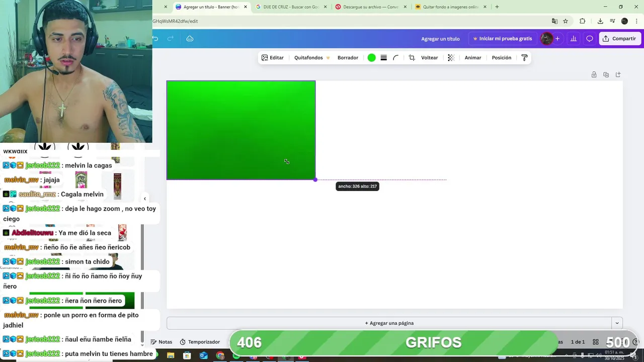Adjust corner rounding icon
Screen dimensions: 644x362
pos(395,58)
